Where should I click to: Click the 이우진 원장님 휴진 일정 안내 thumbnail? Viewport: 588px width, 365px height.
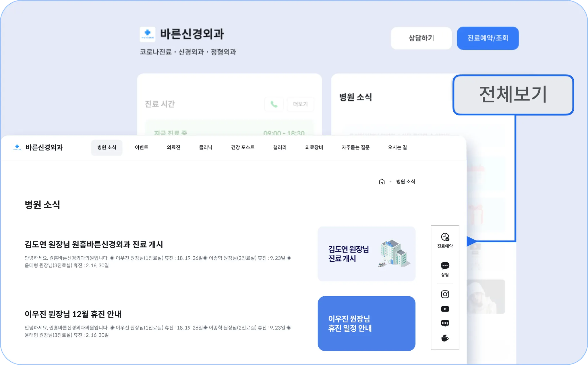pyautogui.click(x=366, y=323)
